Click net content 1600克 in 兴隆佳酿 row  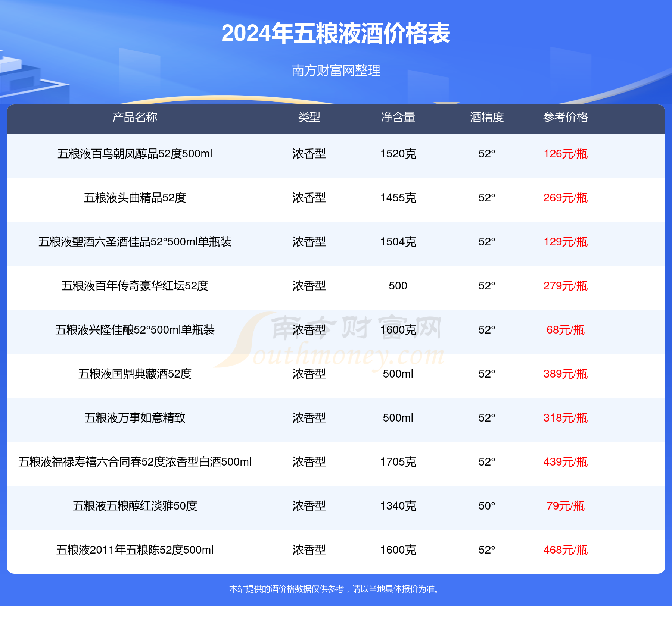tap(398, 330)
